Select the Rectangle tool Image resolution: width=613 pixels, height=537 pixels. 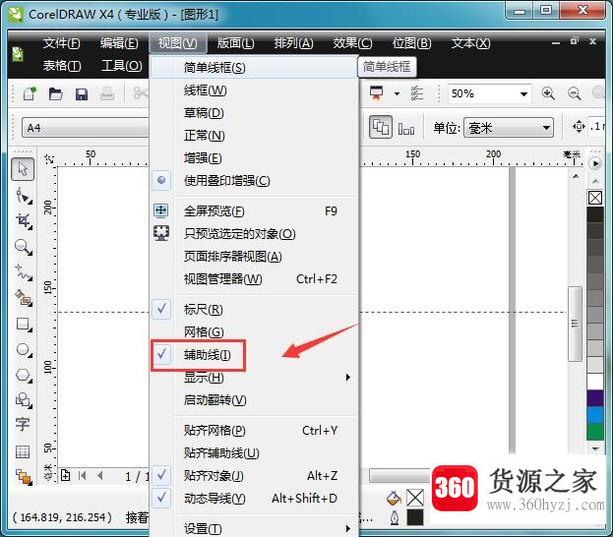pos(23,324)
